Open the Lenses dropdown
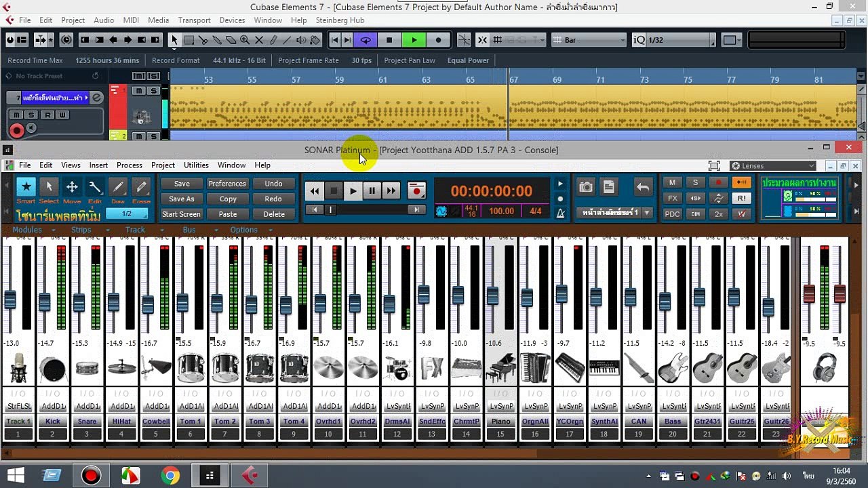This screenshot has width=868, height=488. (x=773, y=165)
